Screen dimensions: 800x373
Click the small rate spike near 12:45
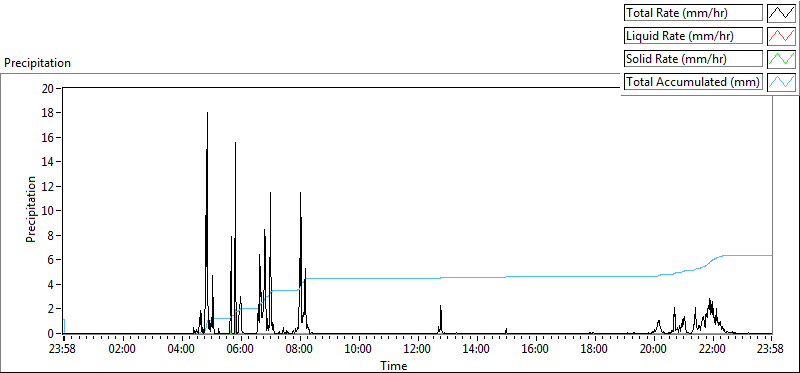[440, 314]
